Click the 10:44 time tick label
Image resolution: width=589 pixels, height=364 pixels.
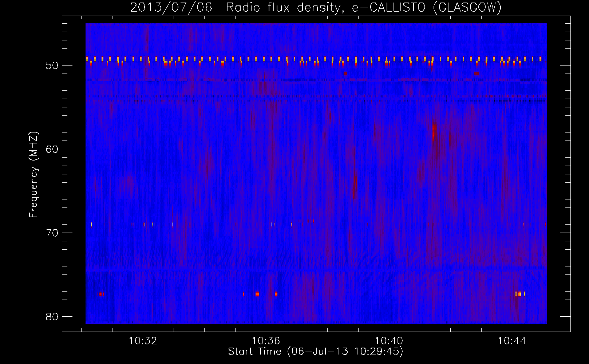[512, 341]
